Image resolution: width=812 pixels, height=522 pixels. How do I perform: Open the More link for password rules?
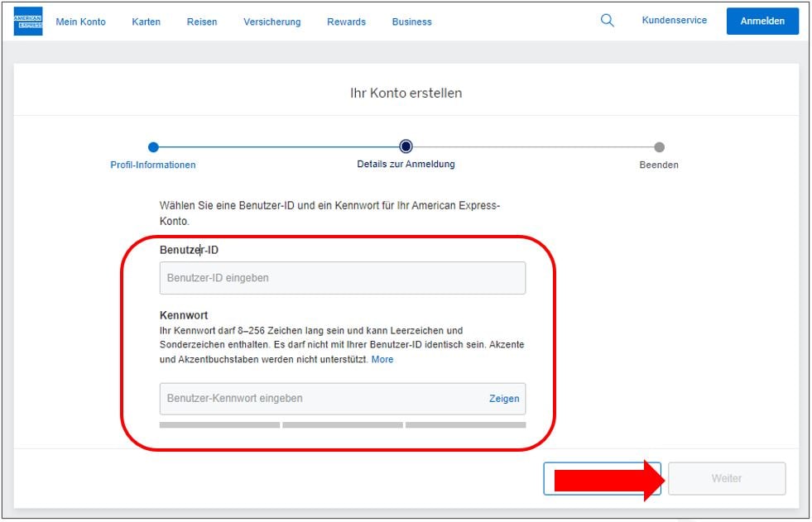(x=382, y=360)
